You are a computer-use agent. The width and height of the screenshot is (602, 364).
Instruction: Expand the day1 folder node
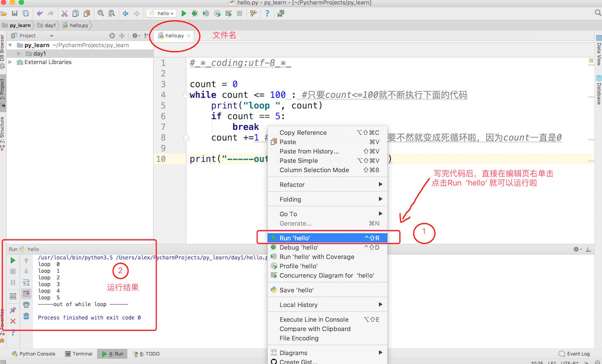click(x=19, y=54)
